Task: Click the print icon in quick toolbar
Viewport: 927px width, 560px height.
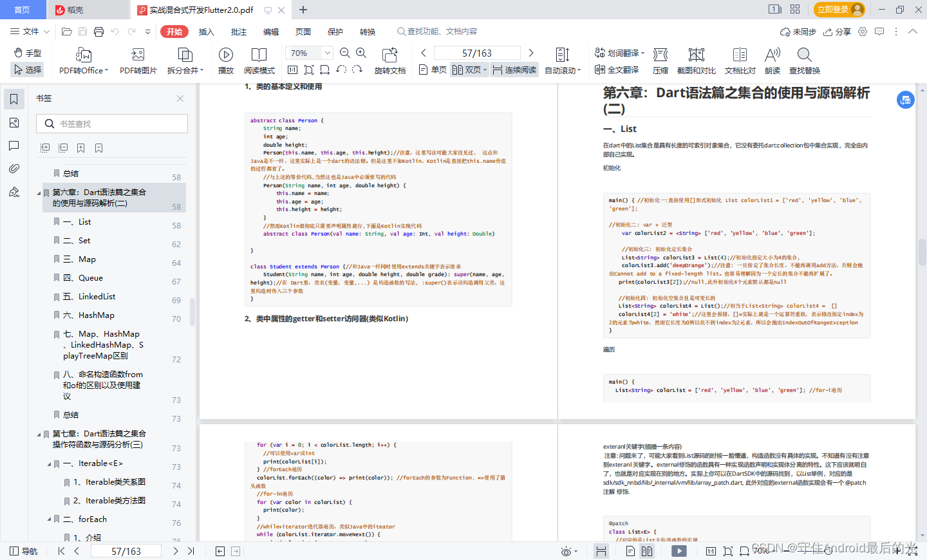Action: 98,32
